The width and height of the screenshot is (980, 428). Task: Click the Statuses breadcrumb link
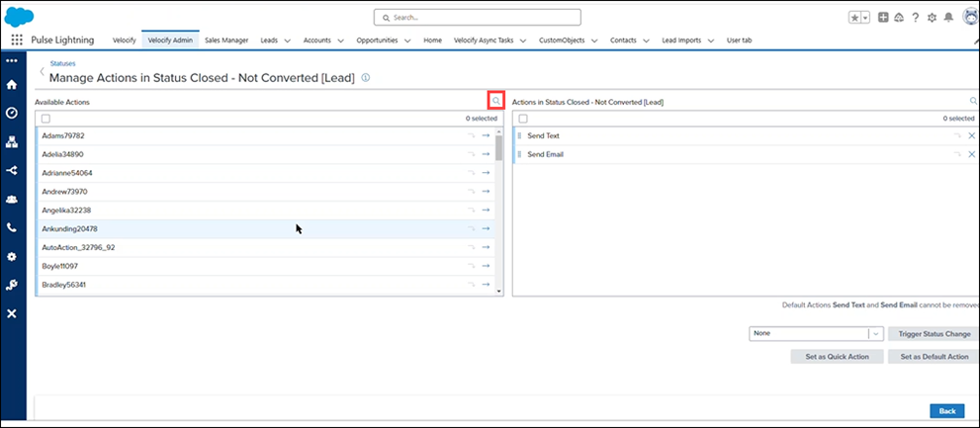point(61,63)
